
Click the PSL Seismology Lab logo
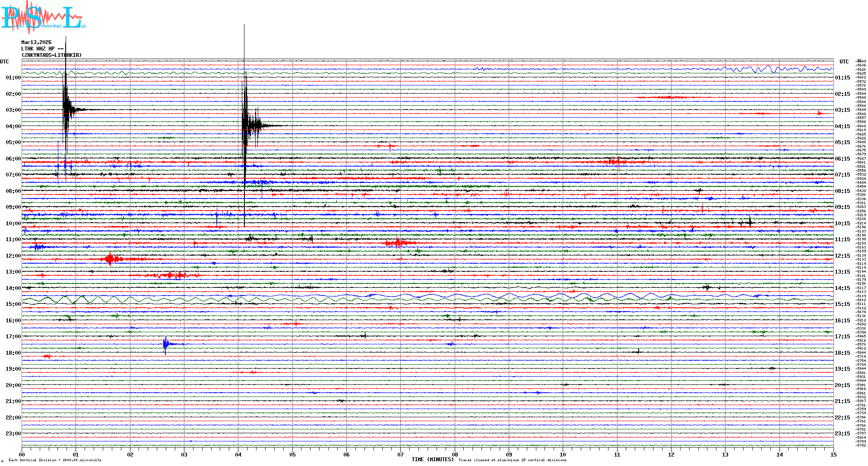[42, 17]
